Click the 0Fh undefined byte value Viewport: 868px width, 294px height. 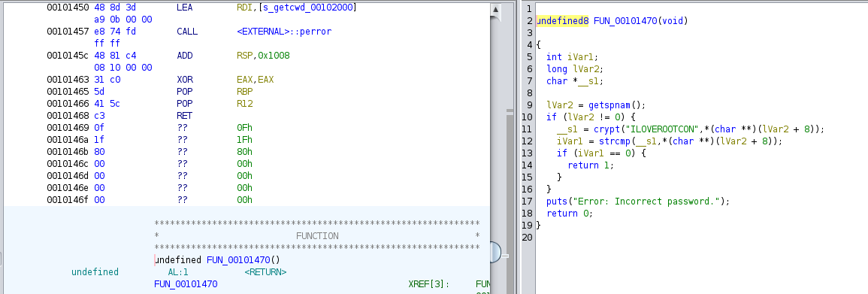(244, 128)
